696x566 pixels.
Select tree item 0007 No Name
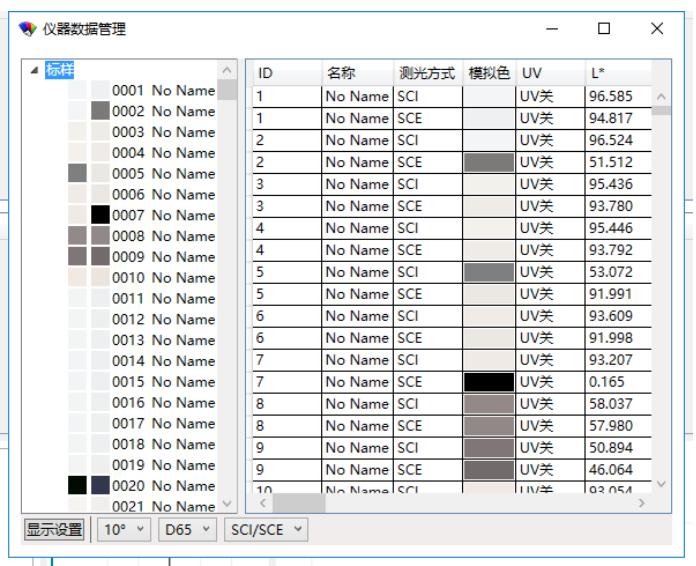tap(164, 215)
